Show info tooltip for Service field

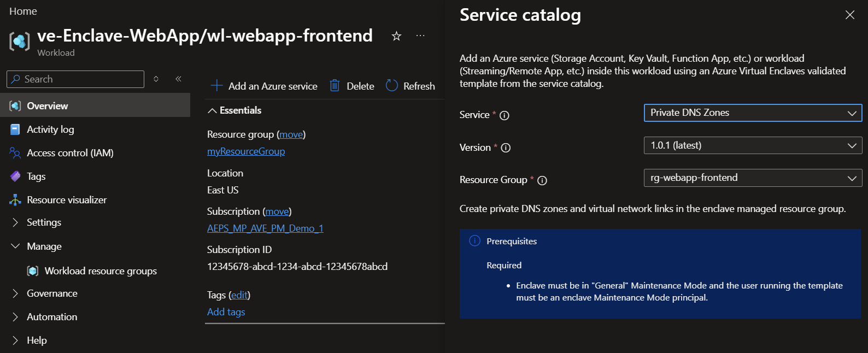pyautogui.click(x=505, y=115)
